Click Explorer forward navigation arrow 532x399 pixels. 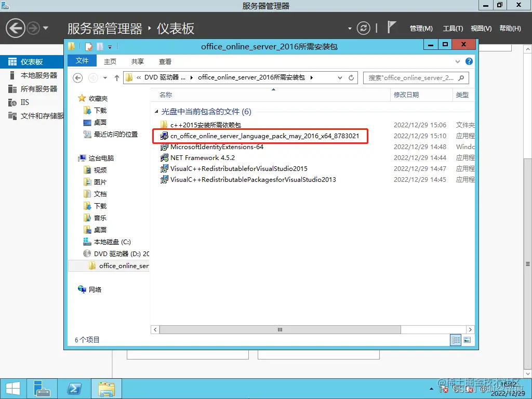[x=93, y=78]
